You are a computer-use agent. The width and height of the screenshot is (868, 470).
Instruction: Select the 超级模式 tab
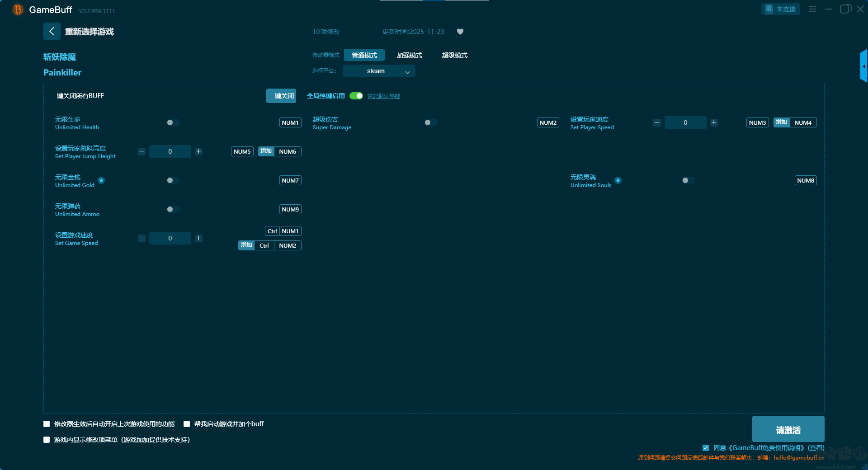454,55
